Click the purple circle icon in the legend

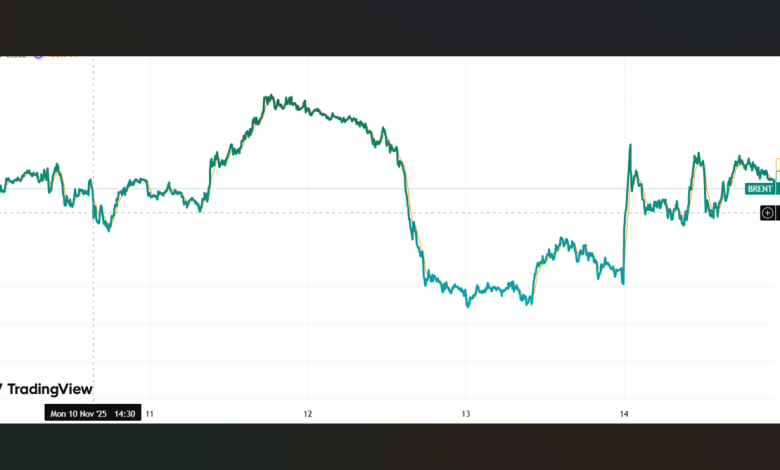38,55
